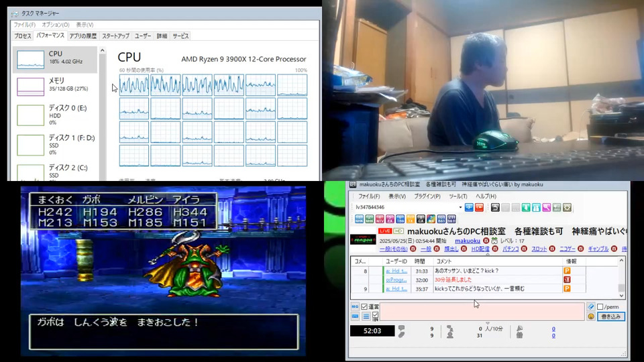The image size is (644, 362).
Task: Select メモリ in Task Manager sidebar
Action: 55,86
